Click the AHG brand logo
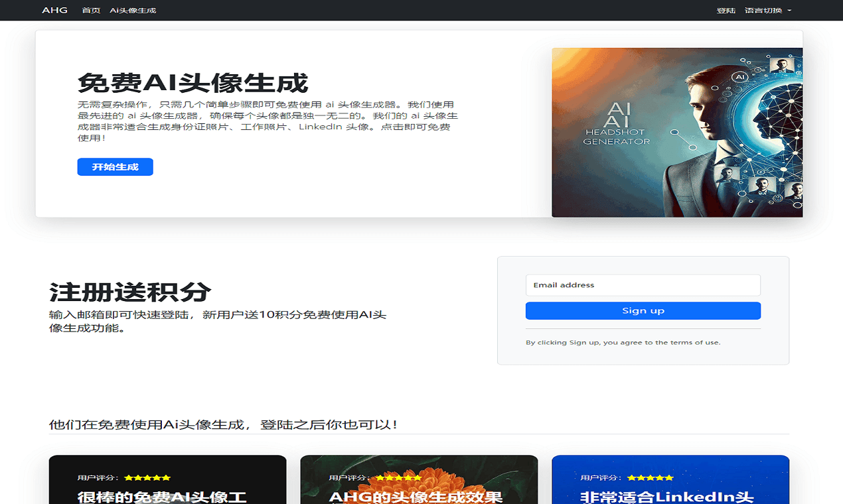 tap(54, 10)
